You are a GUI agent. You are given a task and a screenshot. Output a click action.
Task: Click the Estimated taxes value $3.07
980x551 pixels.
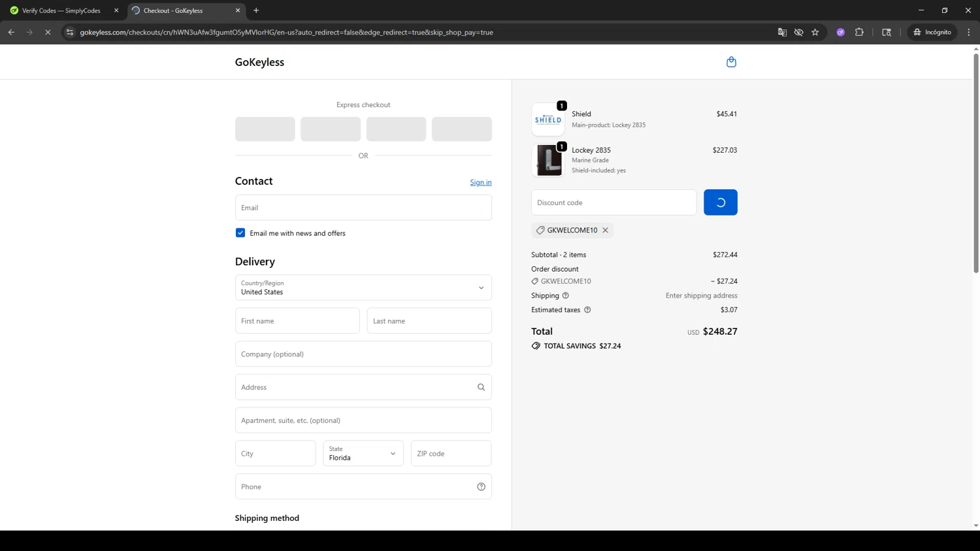click(729, 310)
